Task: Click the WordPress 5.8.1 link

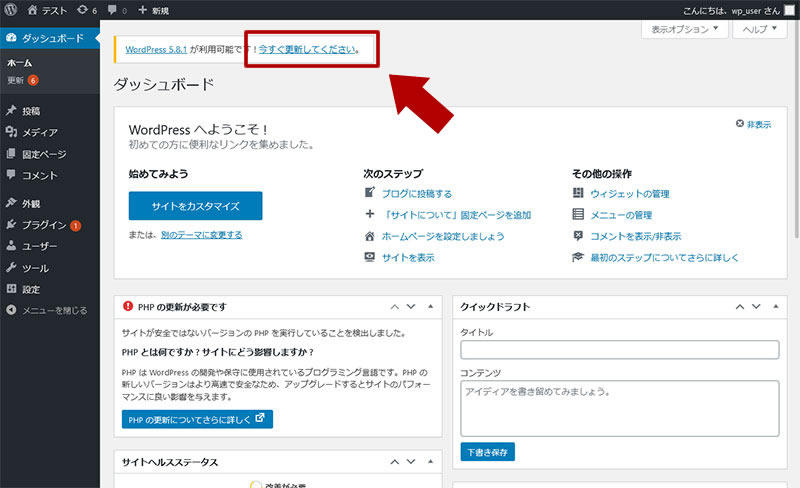Action: coord(156,50)
